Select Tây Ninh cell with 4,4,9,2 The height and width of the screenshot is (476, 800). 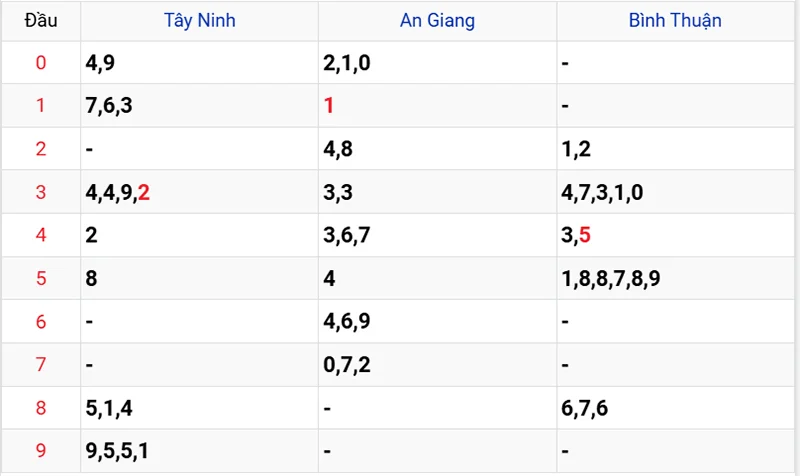[118, 193]
